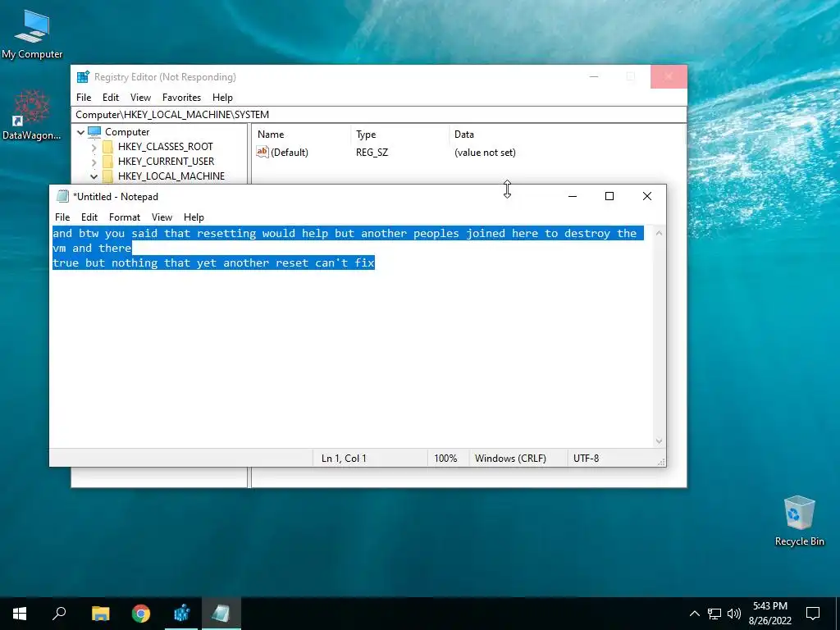Select the Computer icon in registry tree
Image resolution: width=840 pixels, height=630 pixels.
click(x=94, y=132)
